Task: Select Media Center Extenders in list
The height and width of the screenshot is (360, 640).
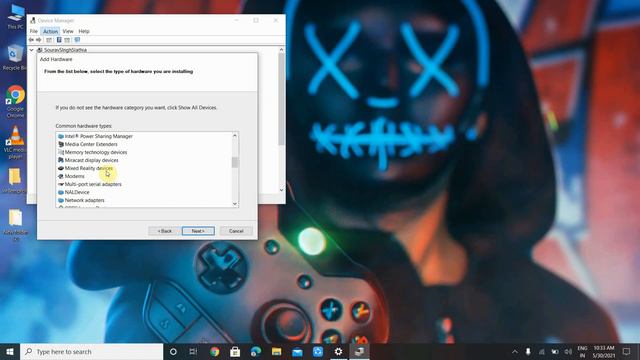Action: point(91,144)
